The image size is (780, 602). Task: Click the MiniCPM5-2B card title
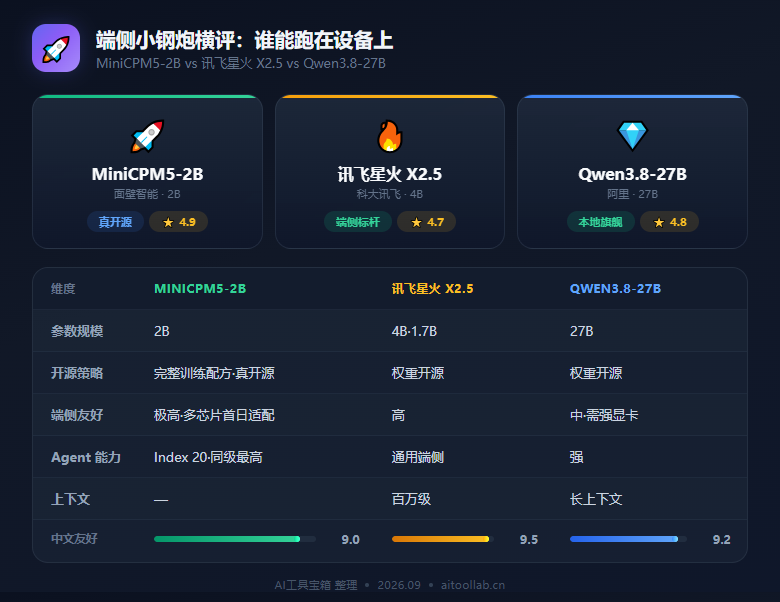pos(147,174)
